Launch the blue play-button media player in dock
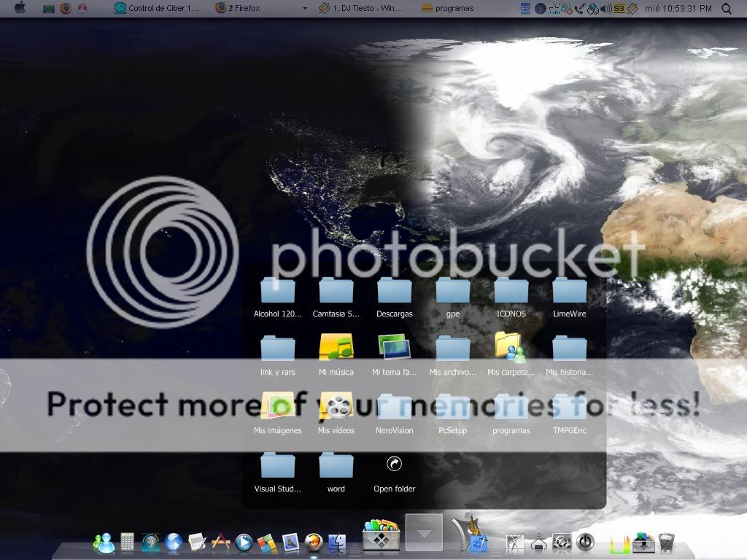This screenshot has height=560, width=747. click(244, 542)
